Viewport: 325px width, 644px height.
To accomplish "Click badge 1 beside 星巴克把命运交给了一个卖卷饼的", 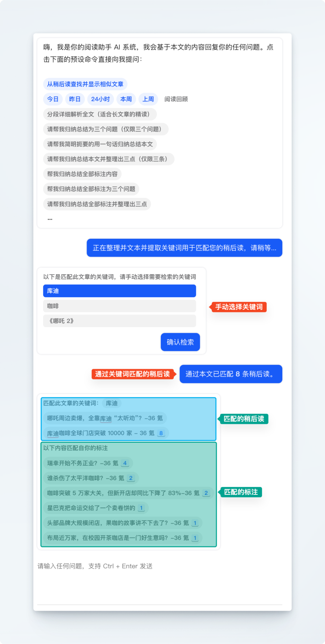I will point(141,508).
